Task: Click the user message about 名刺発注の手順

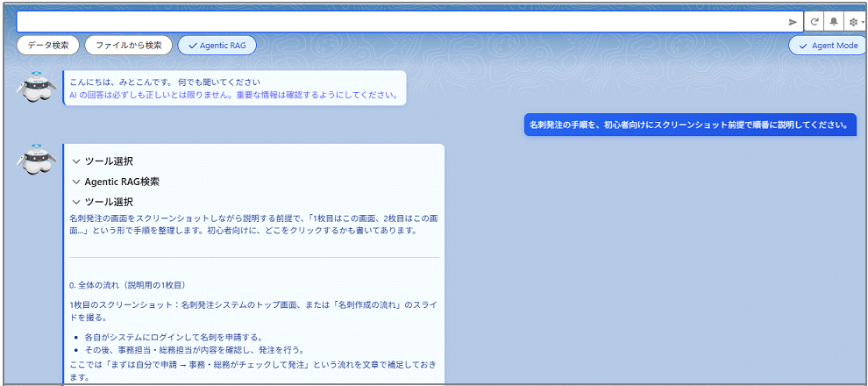Action: [x=690, y=125]
